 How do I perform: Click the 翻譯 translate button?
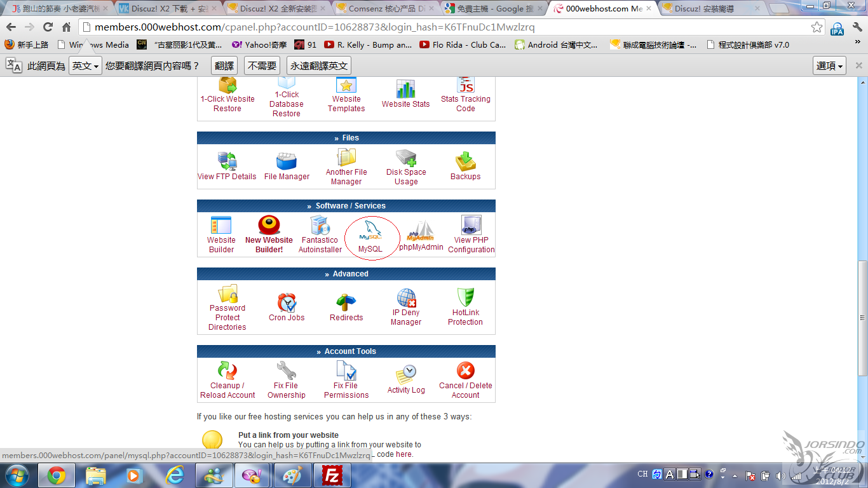click(x=224, y=66)
